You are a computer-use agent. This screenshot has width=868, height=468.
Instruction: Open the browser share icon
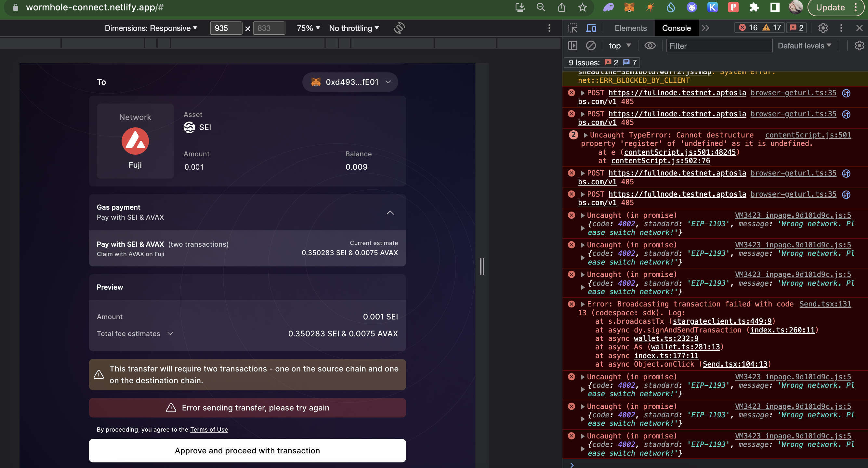click(562, 7)
